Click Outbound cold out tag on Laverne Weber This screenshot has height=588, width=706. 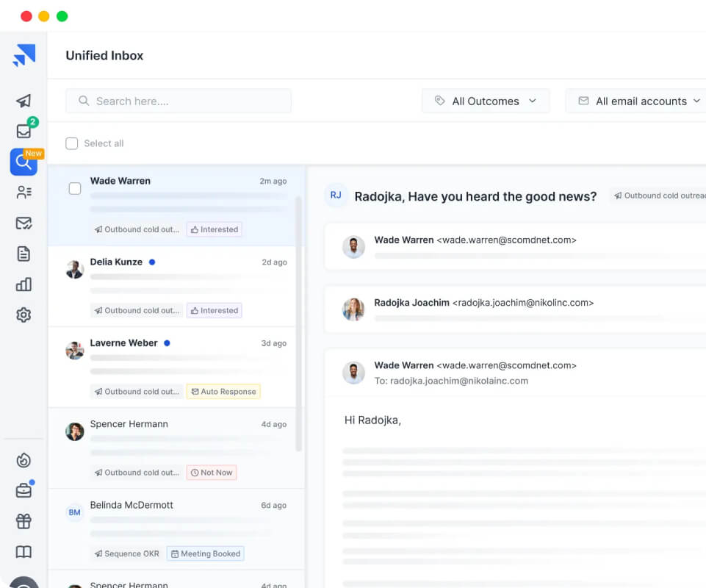click(x=137, y=392)
